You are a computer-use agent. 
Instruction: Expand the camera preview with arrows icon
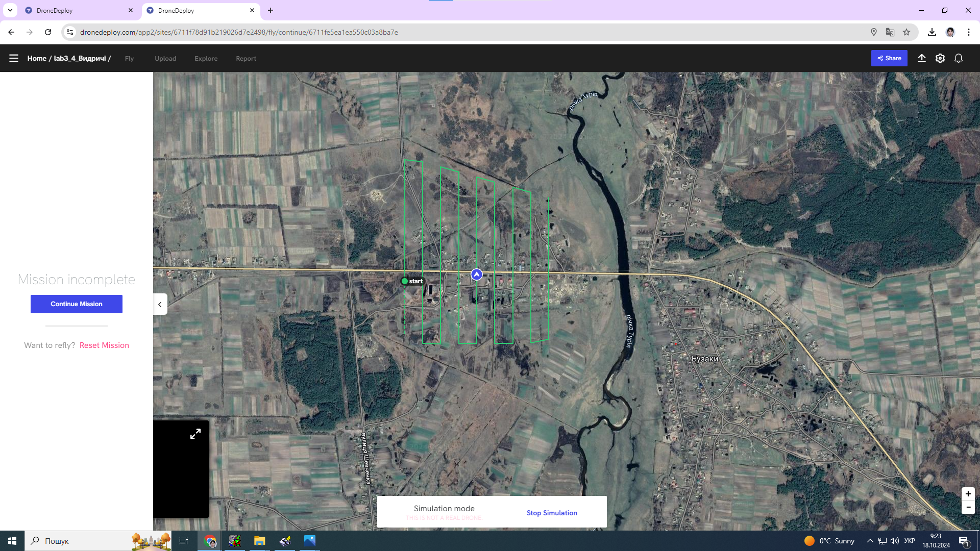click(x=195, y=434)
